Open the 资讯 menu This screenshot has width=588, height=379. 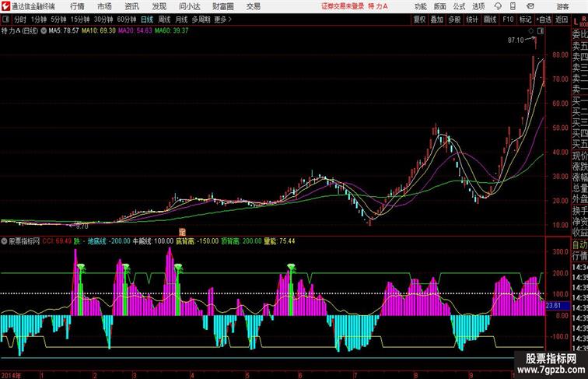[131, 6]
